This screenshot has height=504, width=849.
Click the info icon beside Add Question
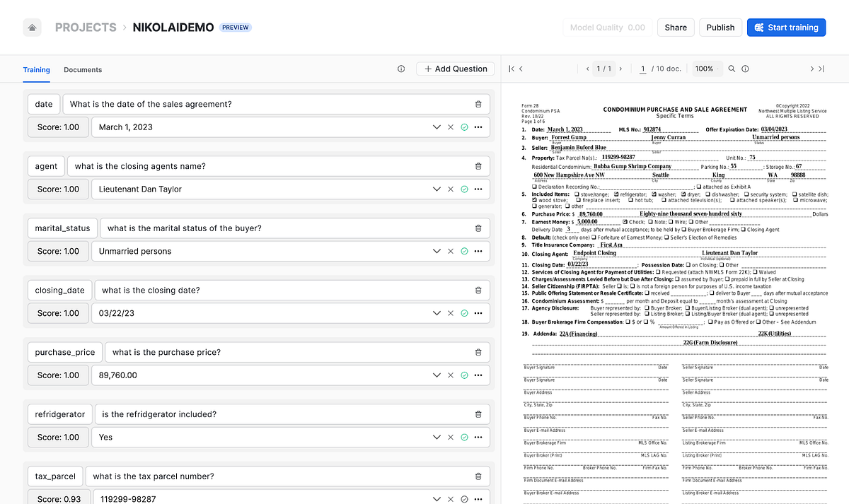401,69
